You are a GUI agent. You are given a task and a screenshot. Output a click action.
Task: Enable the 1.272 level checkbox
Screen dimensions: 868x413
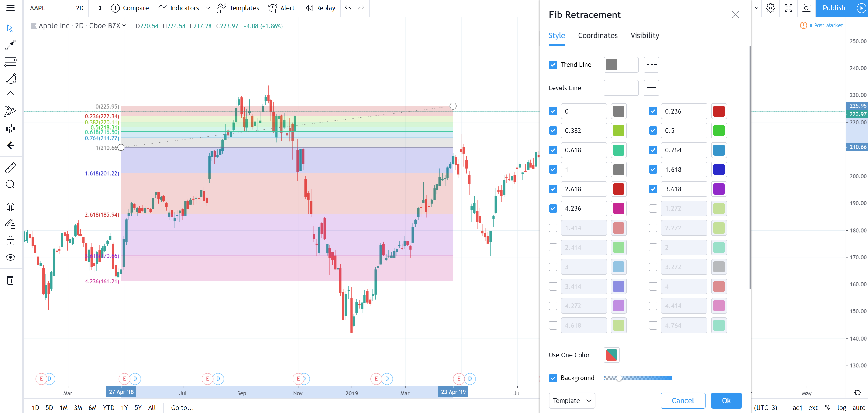pos(653,209)
